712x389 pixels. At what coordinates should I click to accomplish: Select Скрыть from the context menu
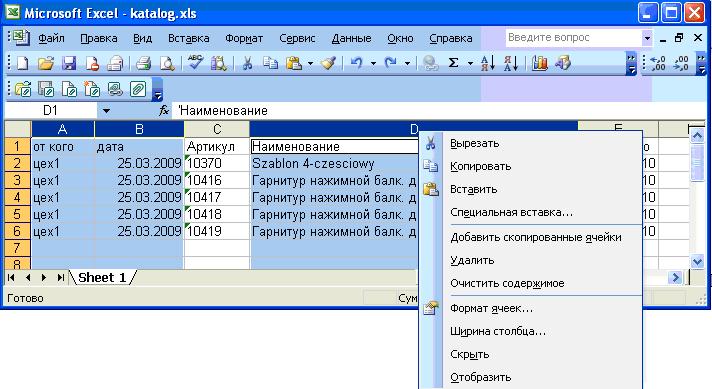[x=530, y=355]
